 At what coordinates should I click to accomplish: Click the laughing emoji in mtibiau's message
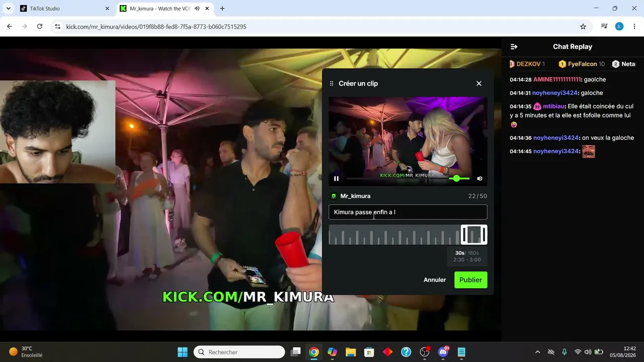[514, 125]
